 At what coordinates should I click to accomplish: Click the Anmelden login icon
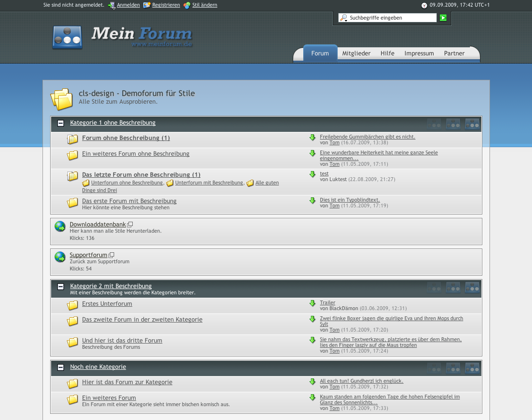pyautogui.click(x=112, y=5)
